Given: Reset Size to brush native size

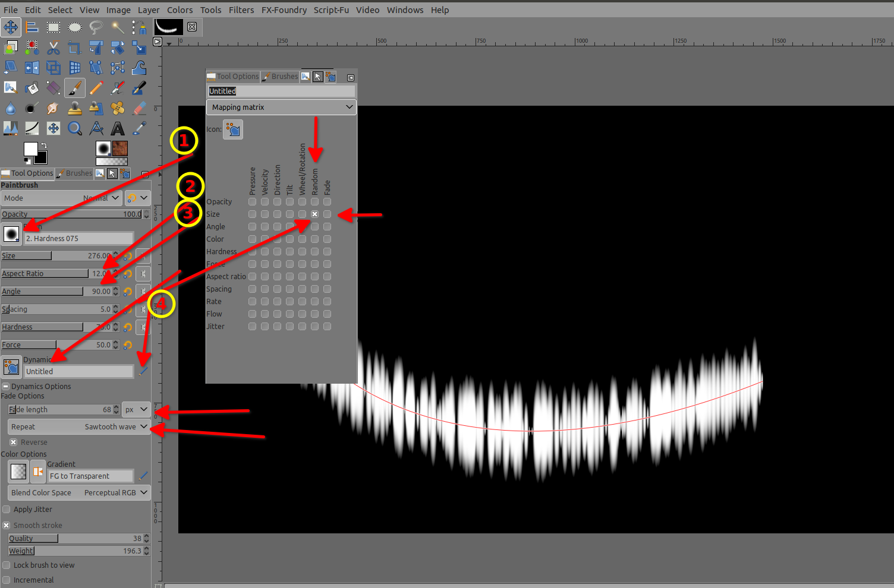Looking at the screenshot, I should tap(128, 256).
